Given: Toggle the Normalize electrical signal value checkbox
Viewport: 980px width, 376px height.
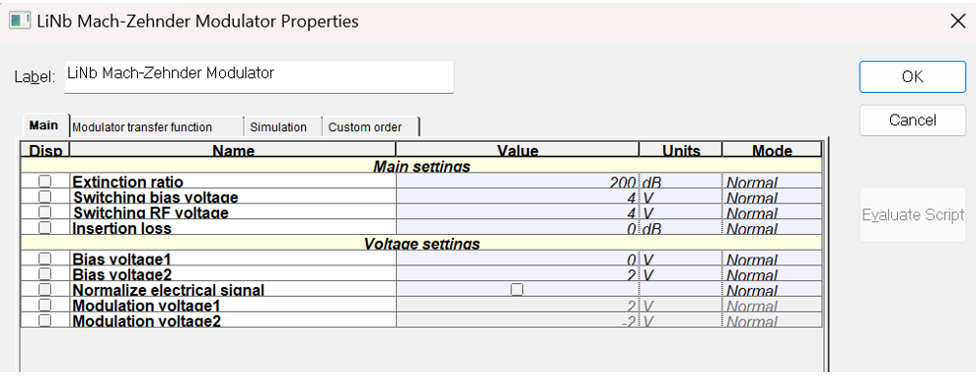Looking at the screenshot, I should pos(516,290).
